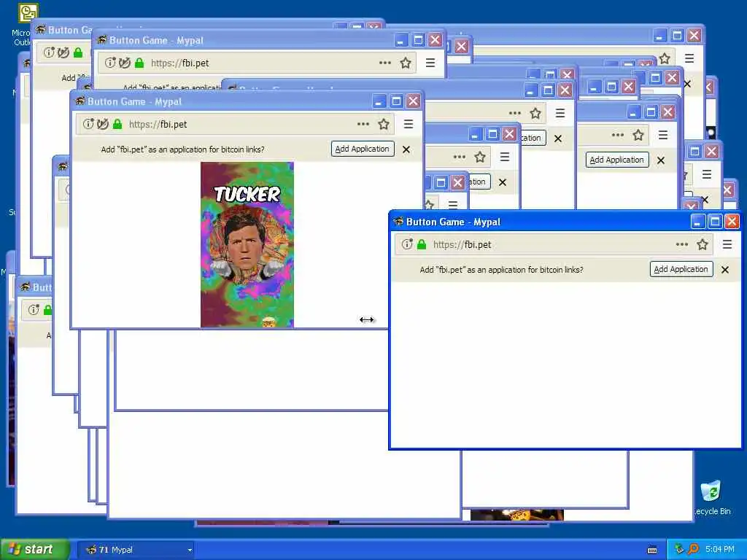Open the hamburger menu in the active Button Game window
The height and width of the screenshot is (560, 747).
727,244
